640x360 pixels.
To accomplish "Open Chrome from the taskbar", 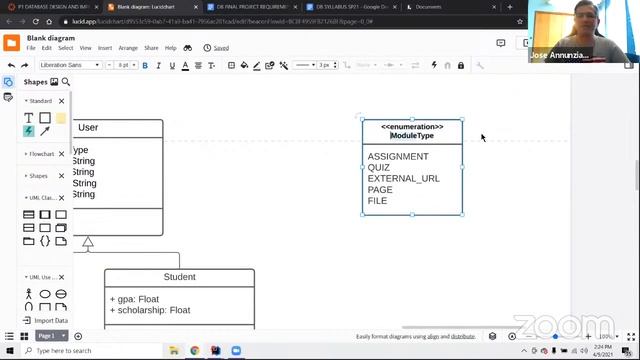I will [x=195, y=351].
